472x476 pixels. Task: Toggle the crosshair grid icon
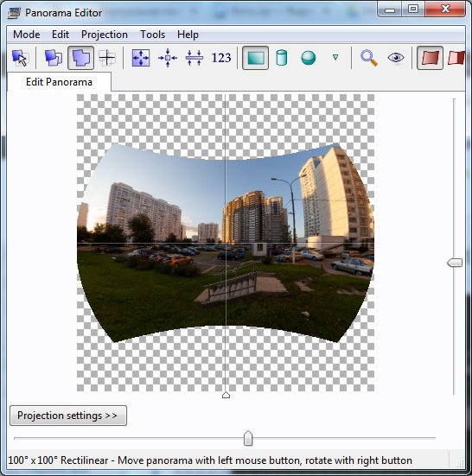[x=107, y=58]
